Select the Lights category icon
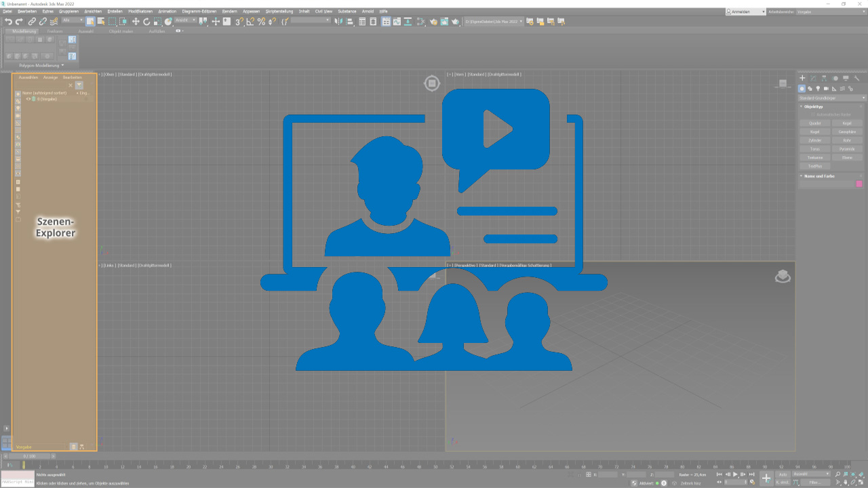The height and width of the screenshot is (488, 868). pyautogui.click(x=818, y=89)
